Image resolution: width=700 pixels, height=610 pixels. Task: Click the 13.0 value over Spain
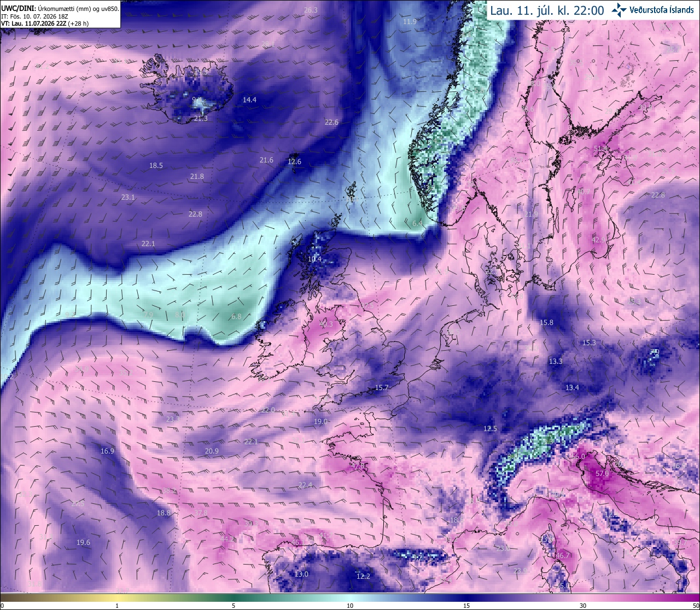tap(301, 574)
